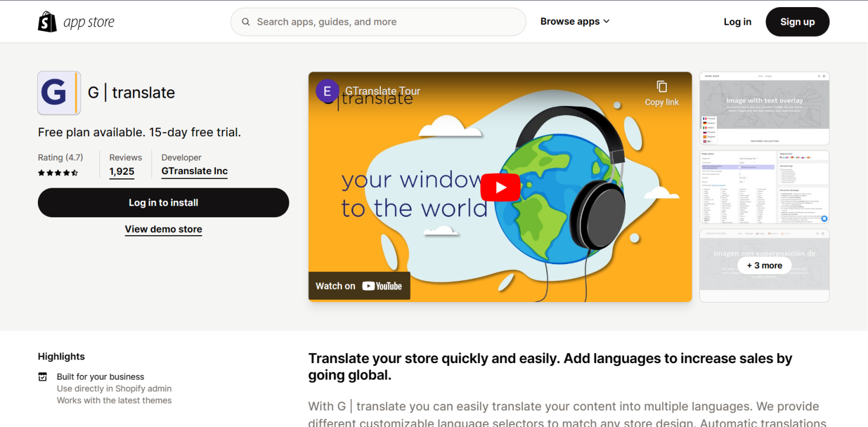Viewport: 868px width, 427px height.
Task: Click the widget settings screenshot thumbnail
Action: coord(764,187)
